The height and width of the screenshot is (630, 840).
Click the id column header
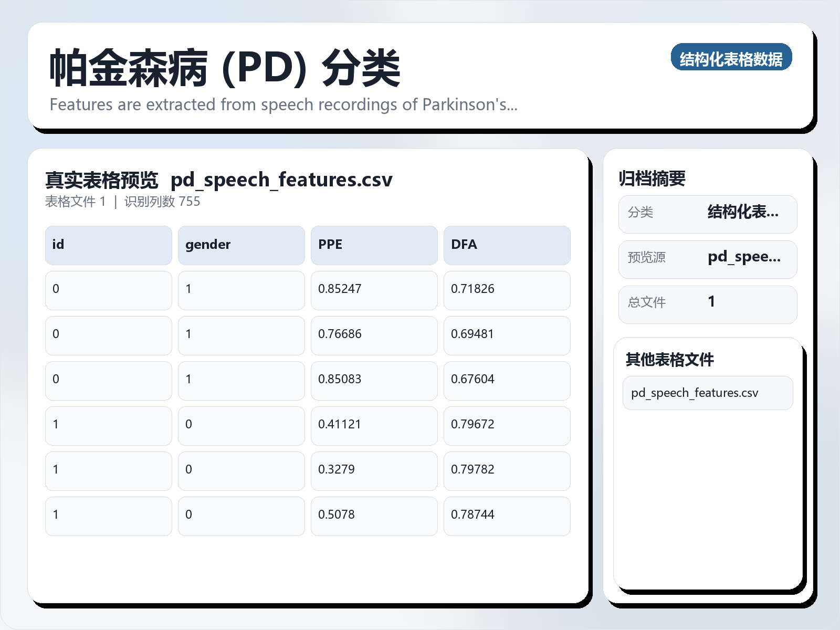(x=108, y=245)
